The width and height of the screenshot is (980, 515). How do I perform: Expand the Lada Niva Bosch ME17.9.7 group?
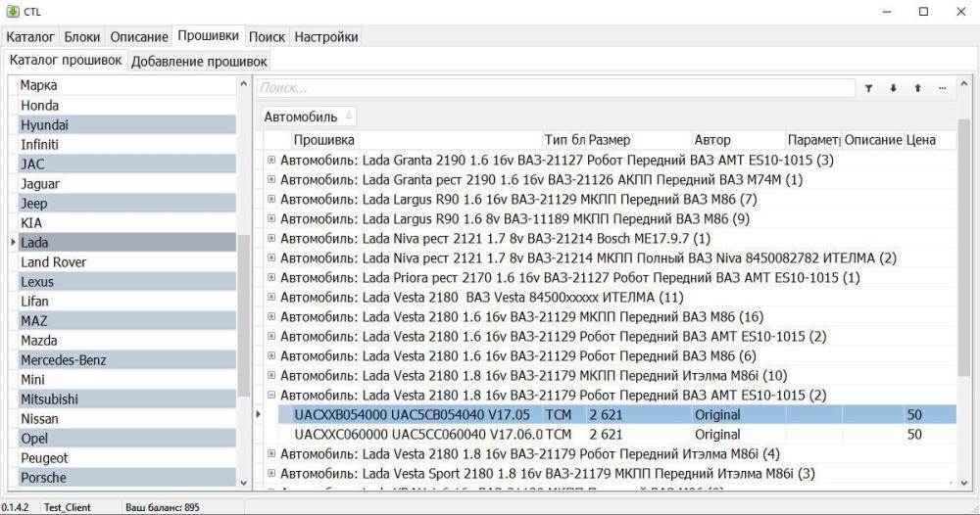pyautogui.click(x=271, y=238)
